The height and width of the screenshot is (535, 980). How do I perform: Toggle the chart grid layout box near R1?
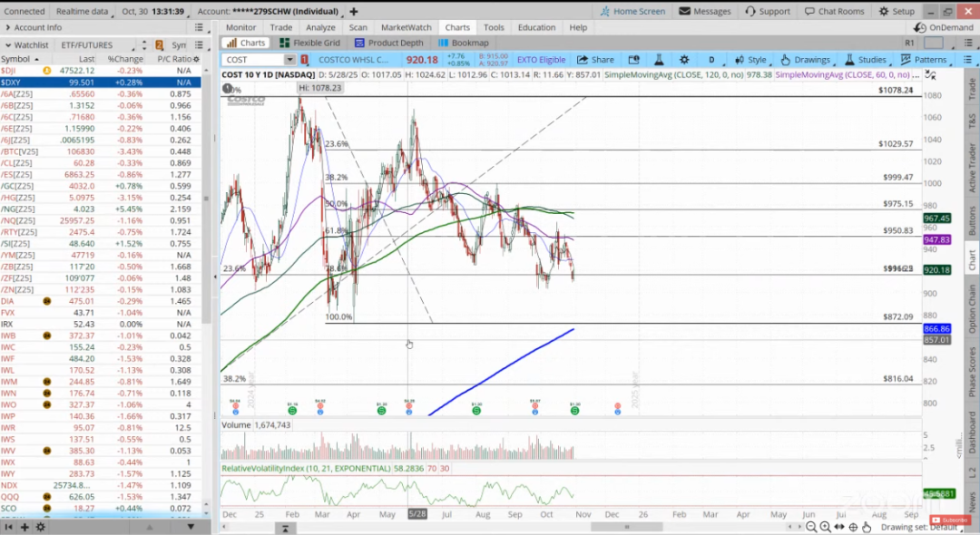coord(933,43)
